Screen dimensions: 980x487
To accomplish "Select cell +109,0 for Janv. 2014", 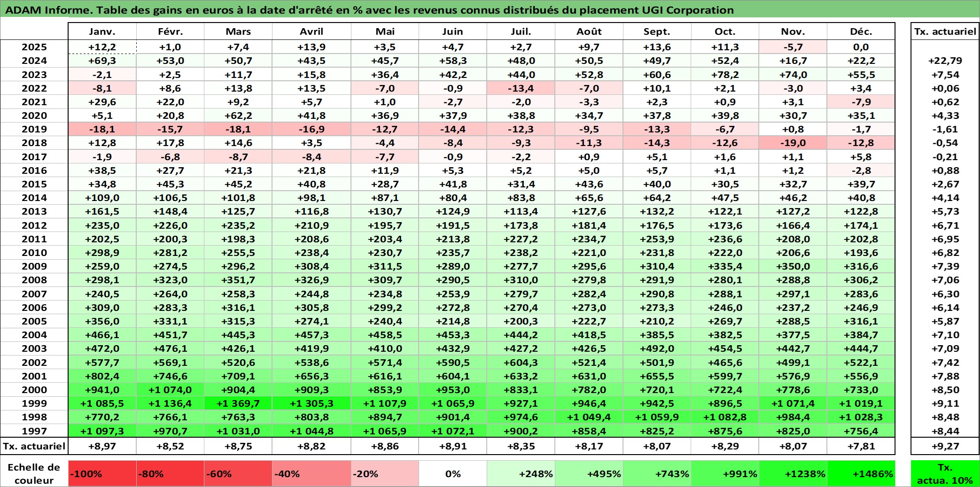I will tap(102, 198).
